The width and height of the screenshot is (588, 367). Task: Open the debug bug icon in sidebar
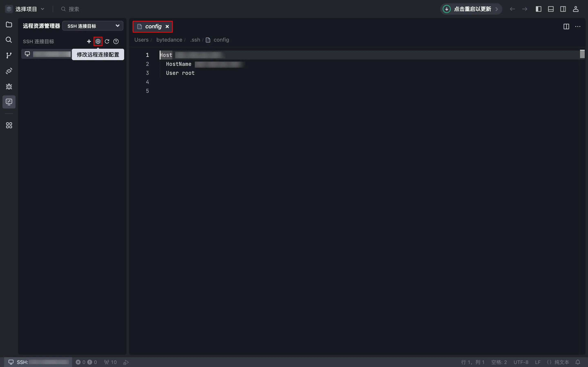click(x=9, y=86)
